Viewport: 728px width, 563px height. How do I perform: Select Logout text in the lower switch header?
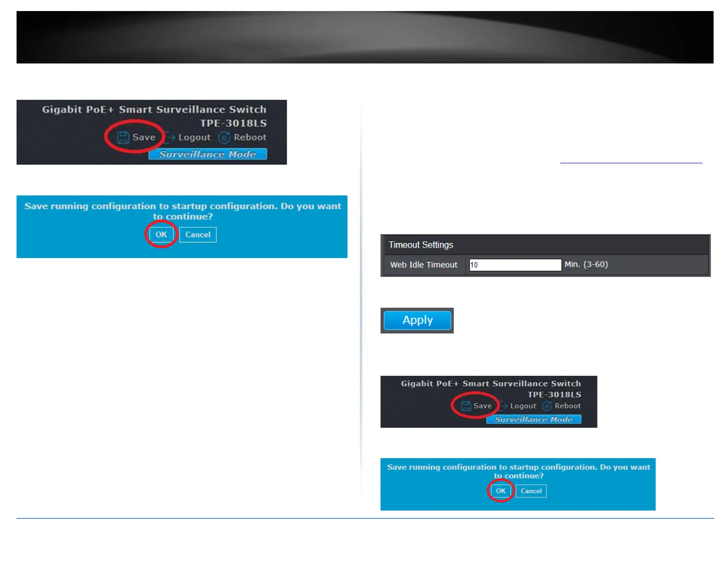[523, 406]
